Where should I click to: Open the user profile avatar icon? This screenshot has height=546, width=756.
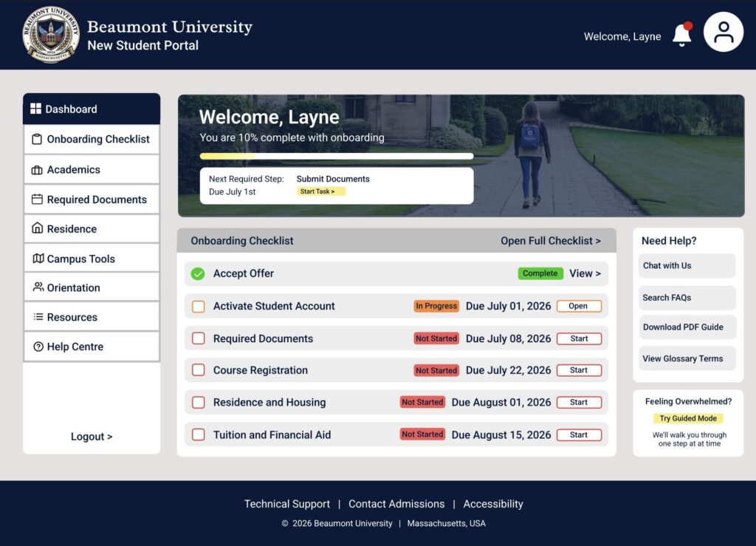(x=723, y=33)
